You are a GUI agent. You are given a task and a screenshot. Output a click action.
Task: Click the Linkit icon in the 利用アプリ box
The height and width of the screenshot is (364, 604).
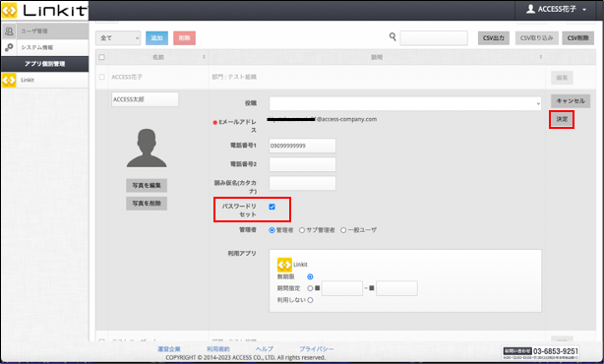point(284,265)
